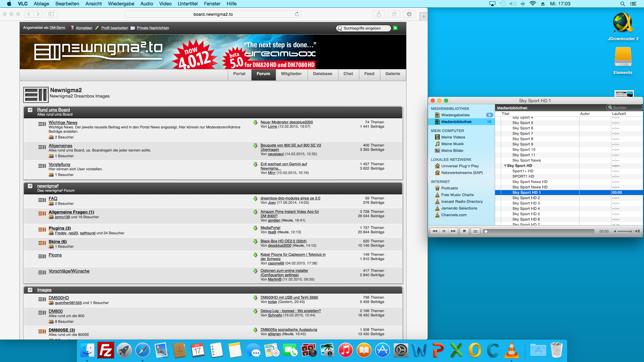This screenshot has height=362, width=644.
Task: Click the VLC fast forward button
Action: pos(453,231)
